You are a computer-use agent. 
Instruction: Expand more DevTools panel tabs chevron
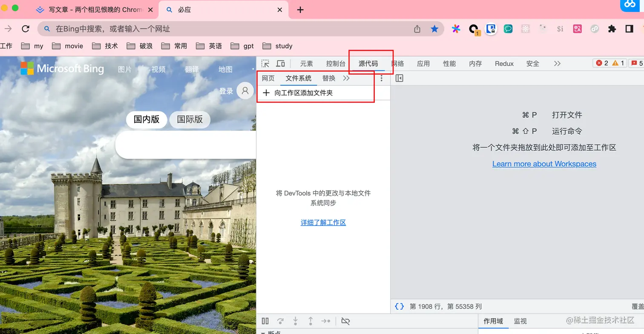click(557, 64)
